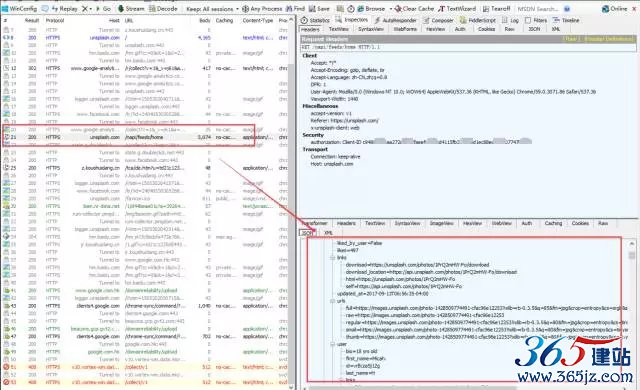640x390 pixels.
Task: Select the response Caching tab
Action: pyautogui.click(x=553, y=223)
